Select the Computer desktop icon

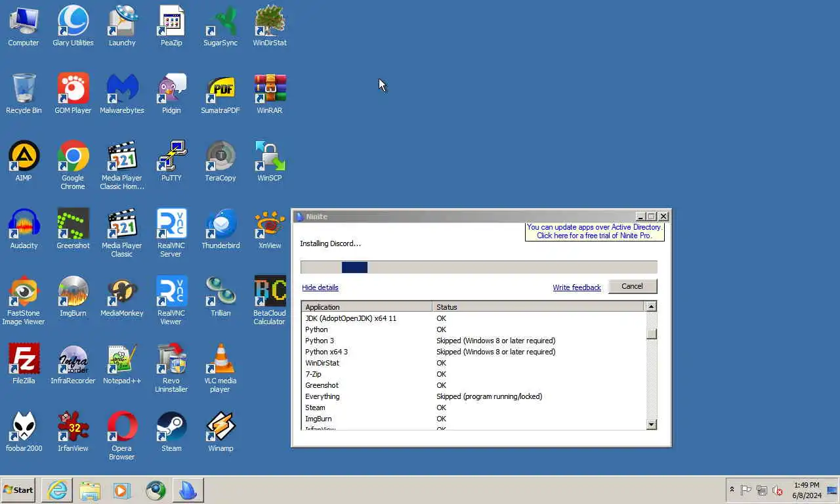24,26
